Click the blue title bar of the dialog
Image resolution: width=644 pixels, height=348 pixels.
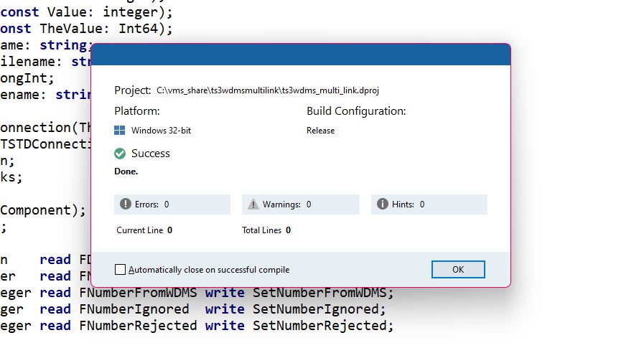[x=301, y=55]
